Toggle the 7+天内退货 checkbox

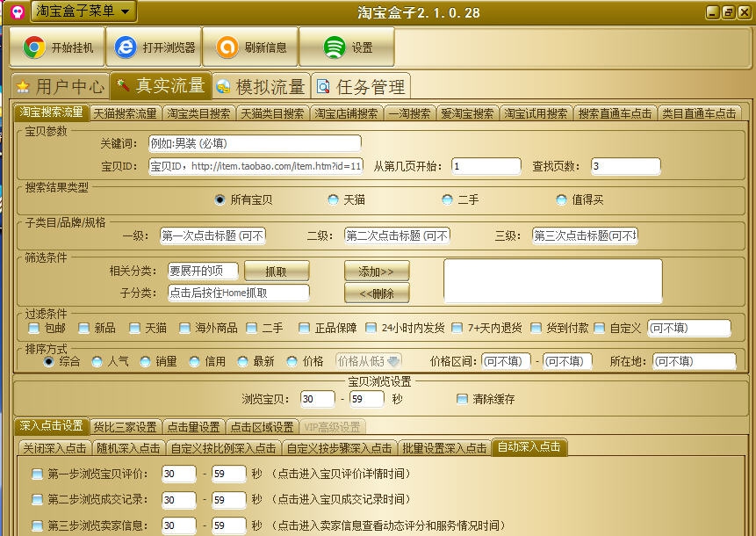point(457,329)
